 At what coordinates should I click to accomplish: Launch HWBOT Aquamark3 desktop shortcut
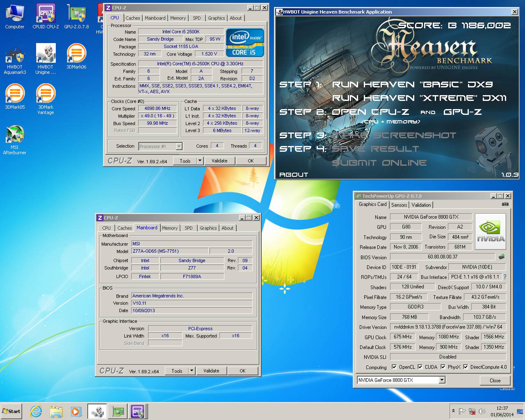click(x=14, y=59)
